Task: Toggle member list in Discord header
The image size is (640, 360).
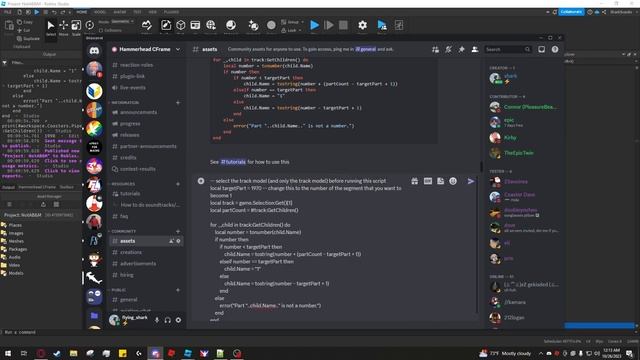Action: (x=475, y=49)
